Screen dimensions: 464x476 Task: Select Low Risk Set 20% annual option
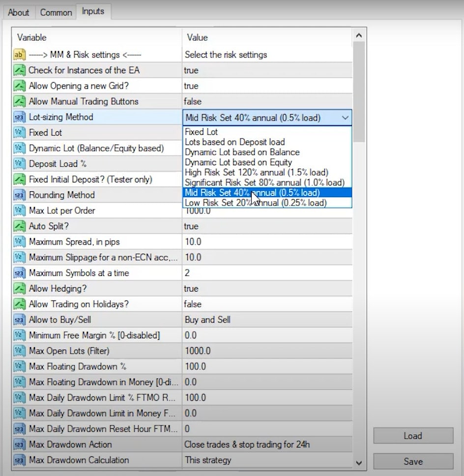(255, 203)
